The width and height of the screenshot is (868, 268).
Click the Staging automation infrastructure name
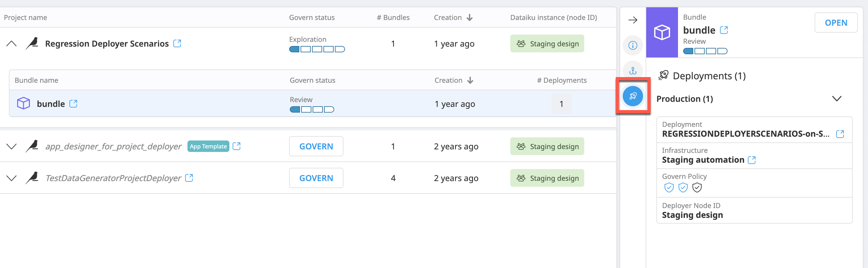pyautogui.click(x=703, y=160)
